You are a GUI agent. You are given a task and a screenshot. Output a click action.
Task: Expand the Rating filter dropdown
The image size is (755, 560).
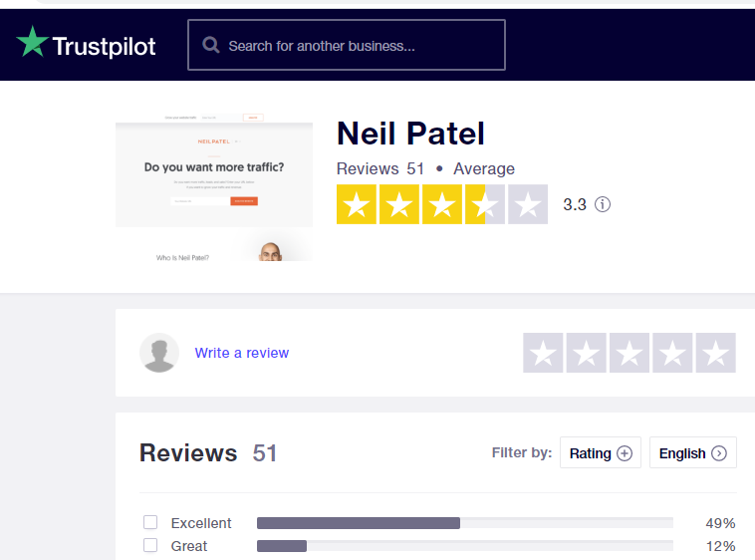click(601, 452)
